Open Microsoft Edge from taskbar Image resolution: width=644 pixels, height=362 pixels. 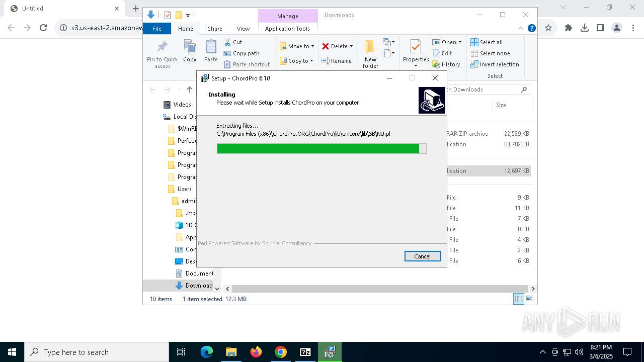point(207,352)
